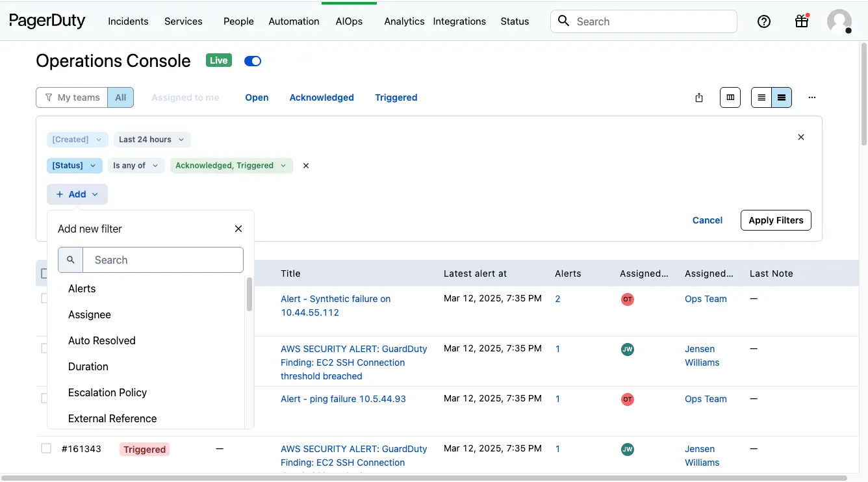Toggle the Live updates switch
The height and width of the screenshot is (482, 868).
pos(253,61)
